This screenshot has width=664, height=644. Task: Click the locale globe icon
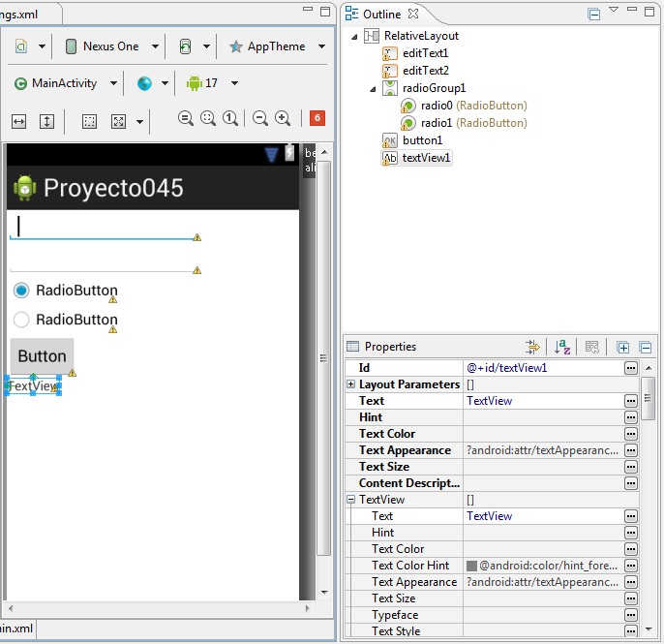pos(144,83)
